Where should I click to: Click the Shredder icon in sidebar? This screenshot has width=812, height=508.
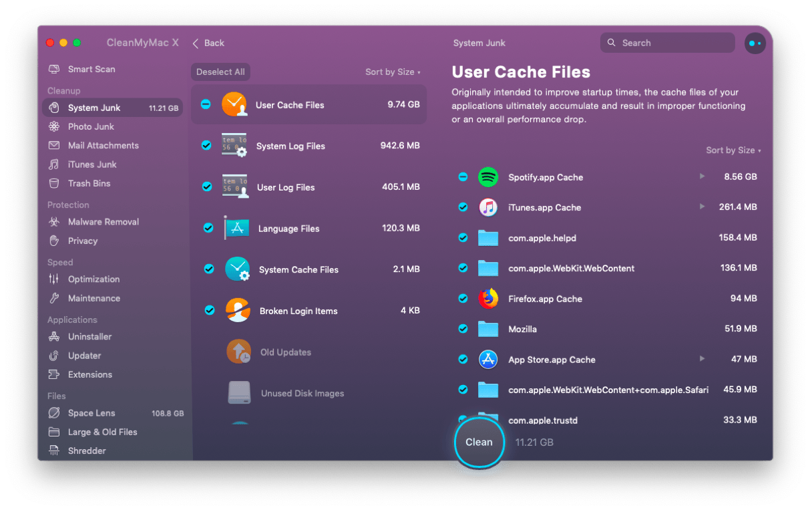[54, 451]
